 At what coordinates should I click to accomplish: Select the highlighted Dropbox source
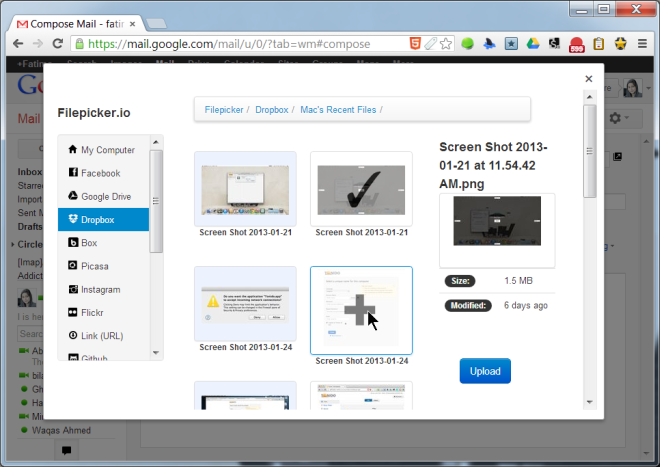pos(104,219)
